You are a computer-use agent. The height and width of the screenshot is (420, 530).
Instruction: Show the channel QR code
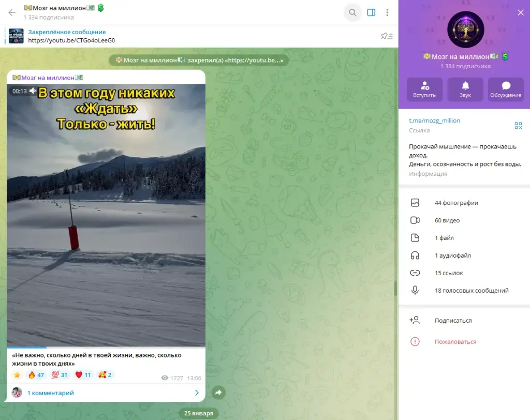[x=518, y=125]
